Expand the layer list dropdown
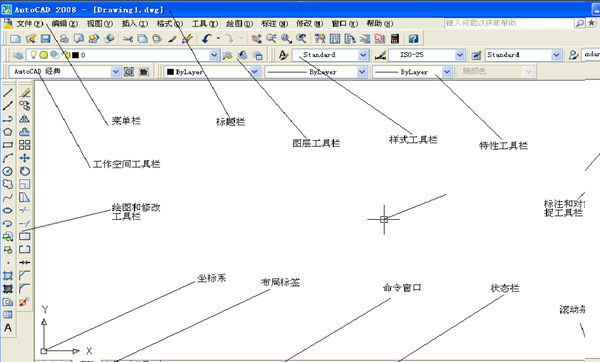The height and width of the screenshot is (362, 600). (214, 55)
